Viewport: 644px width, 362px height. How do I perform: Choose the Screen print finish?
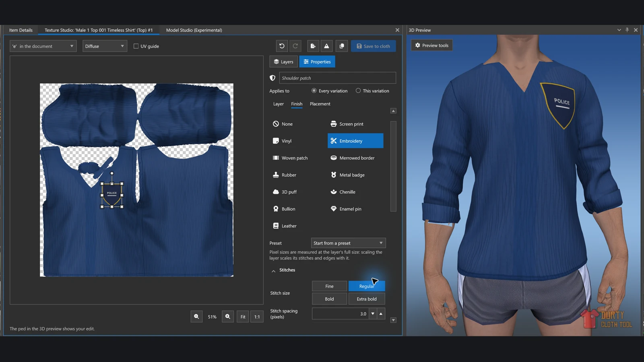(x=355, y=124)
